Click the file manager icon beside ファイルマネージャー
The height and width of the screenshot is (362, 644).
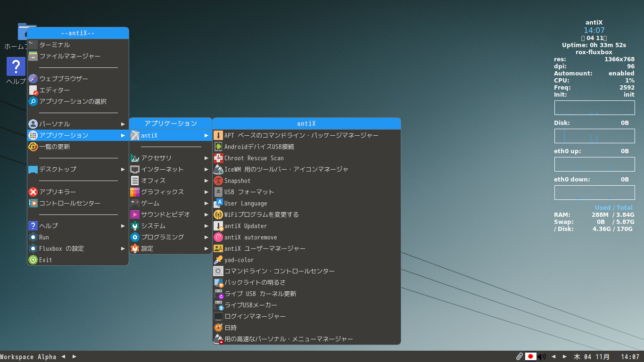click(x=33, y=56)
